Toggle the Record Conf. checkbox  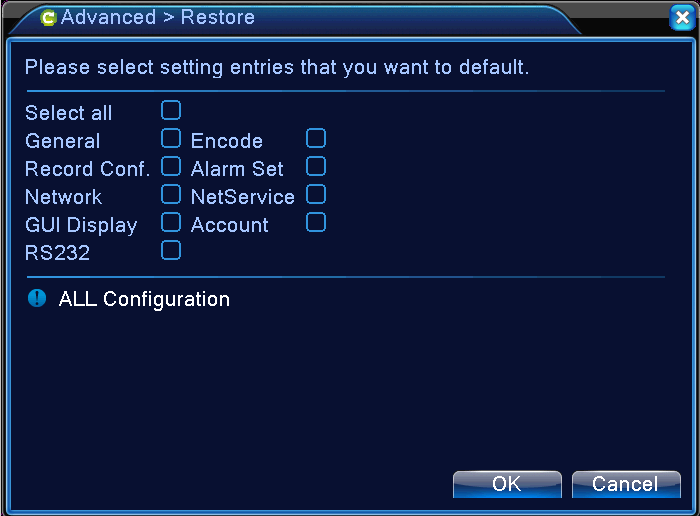point(171,166)
